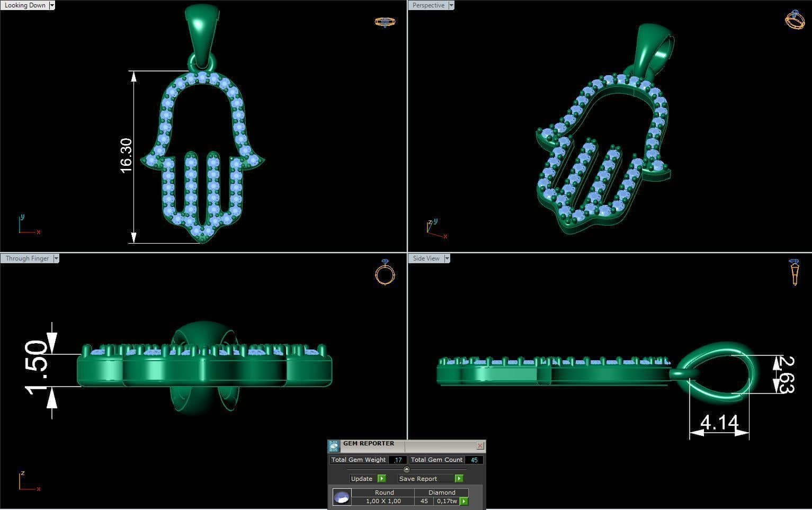Click the ring orientation icon in Looking Down viewport
The image size is (812, 510).
385,22
